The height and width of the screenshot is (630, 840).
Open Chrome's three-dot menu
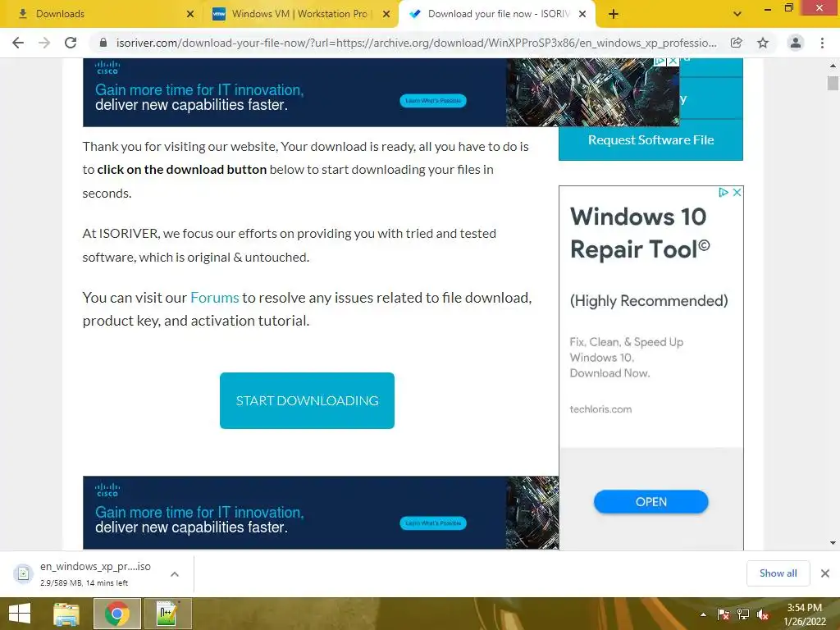(822, 43)
